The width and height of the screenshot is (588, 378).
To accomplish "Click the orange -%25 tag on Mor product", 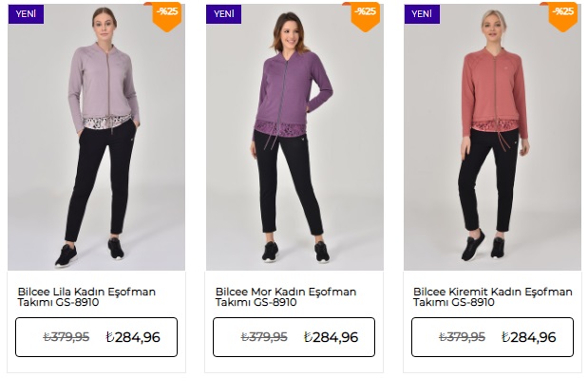I will pos(365,16).
